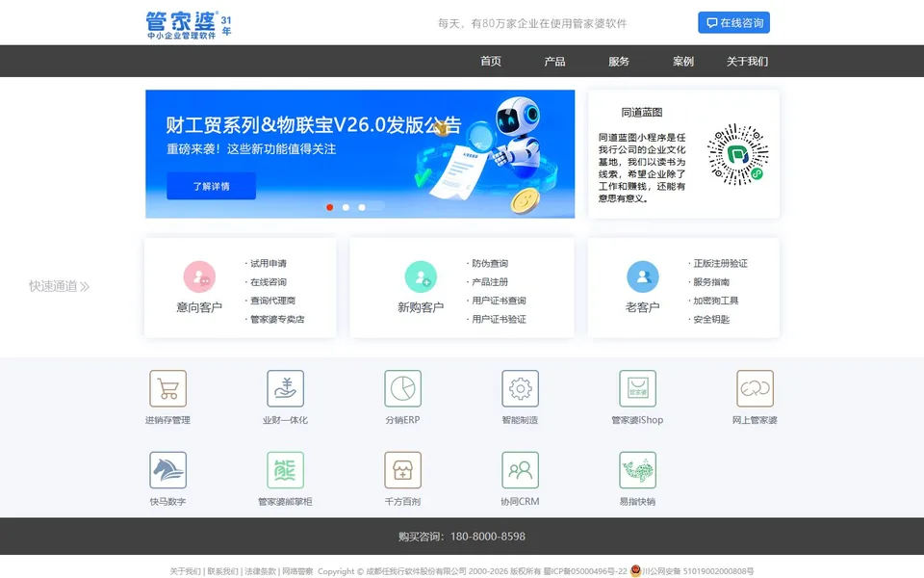Screen dimensions: 924x578
Task: Open the 管家婆熊掌柜 icon
Action: [285, 470]
